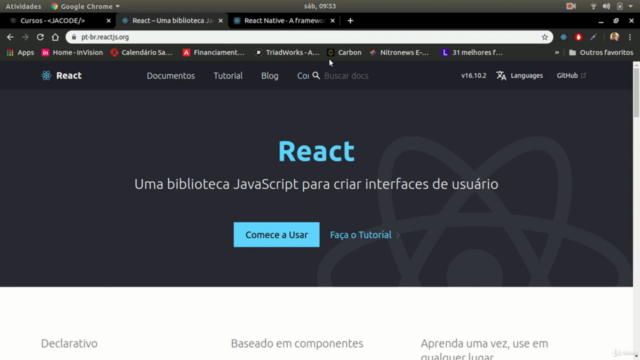640x360 pixels.
Task: Open the browser home page
Action: pos(55,37)
